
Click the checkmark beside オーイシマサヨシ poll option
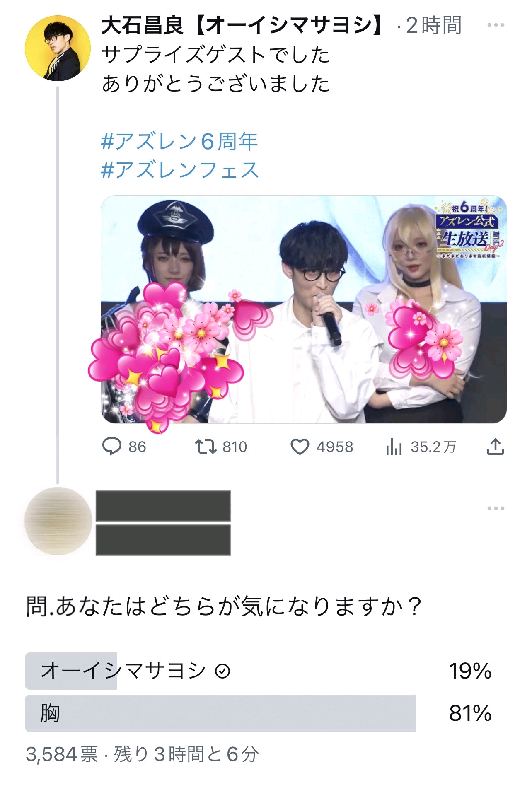[x=222, y=671]
